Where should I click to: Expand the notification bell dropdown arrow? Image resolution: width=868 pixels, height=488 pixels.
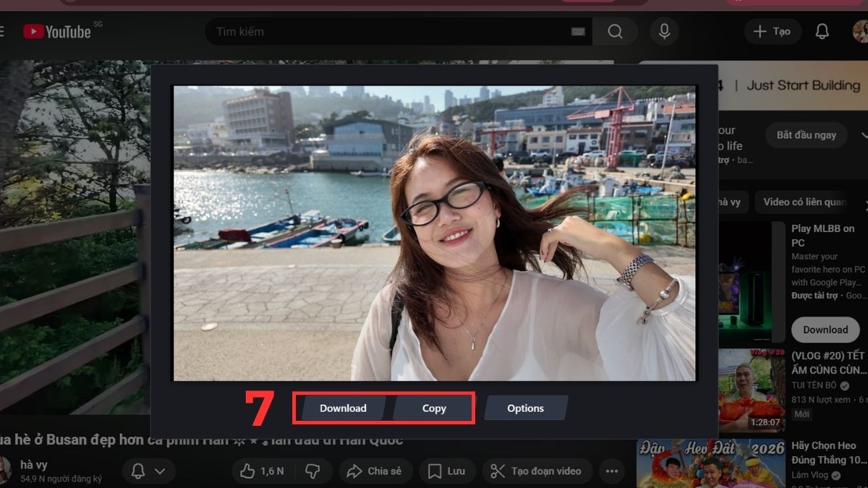click(x=160, y=471)
